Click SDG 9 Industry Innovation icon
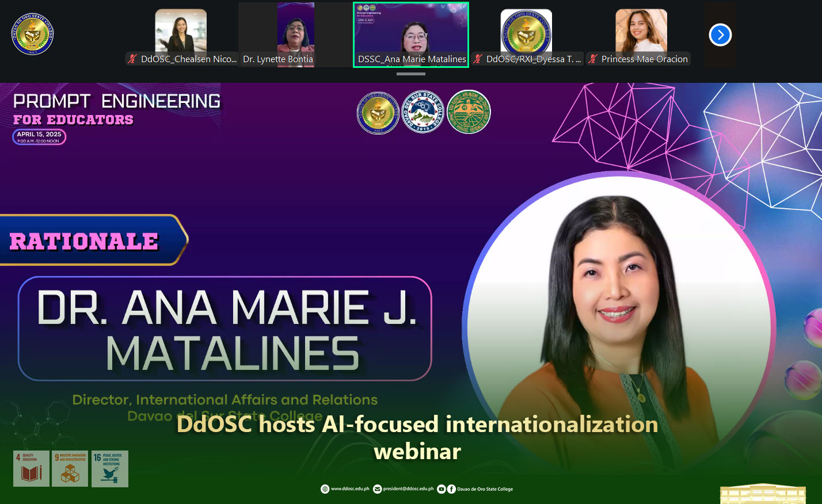Screen dimensions: 822x504 [x=70, y=469]
